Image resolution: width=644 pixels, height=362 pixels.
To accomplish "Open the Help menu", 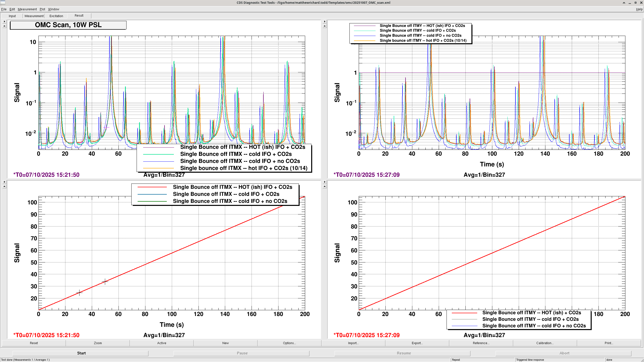I will click(x=639, y=9).
